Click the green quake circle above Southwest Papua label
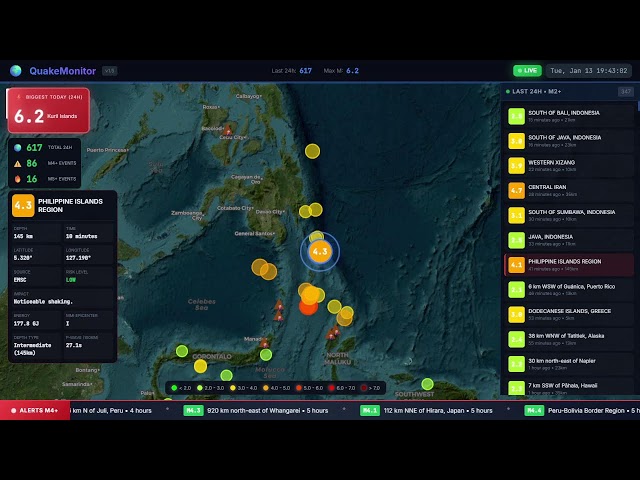The height and width of the screenshot is (480, 640). (427, 384)
